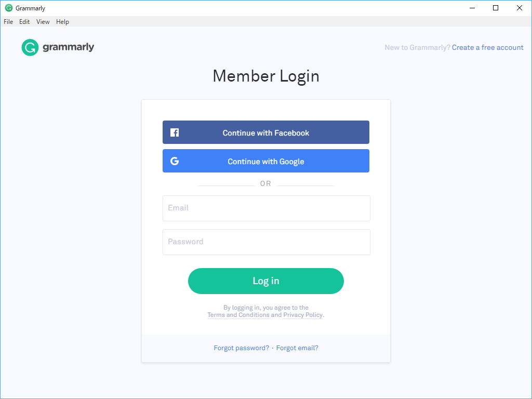Click the Facebook icon on the button
Image resolution: width=532 pixels, height=399 pixels.
tap(175, 132)
